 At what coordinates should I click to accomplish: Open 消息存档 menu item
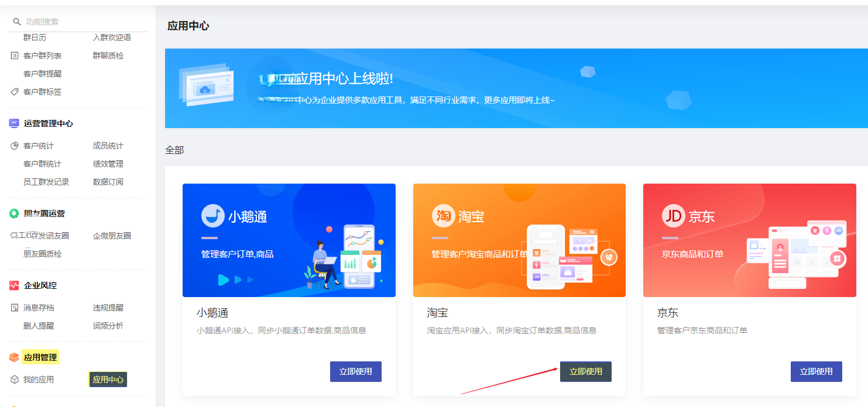39,308
